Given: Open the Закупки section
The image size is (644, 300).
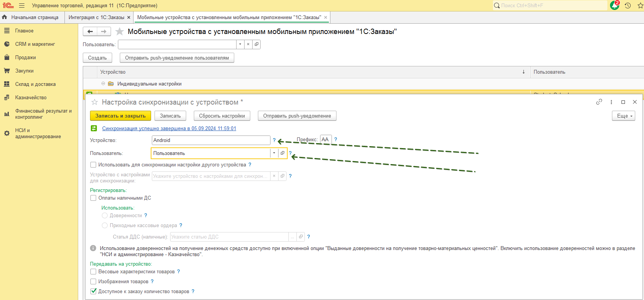Looking at the screenshot, I should click(24, 71).
